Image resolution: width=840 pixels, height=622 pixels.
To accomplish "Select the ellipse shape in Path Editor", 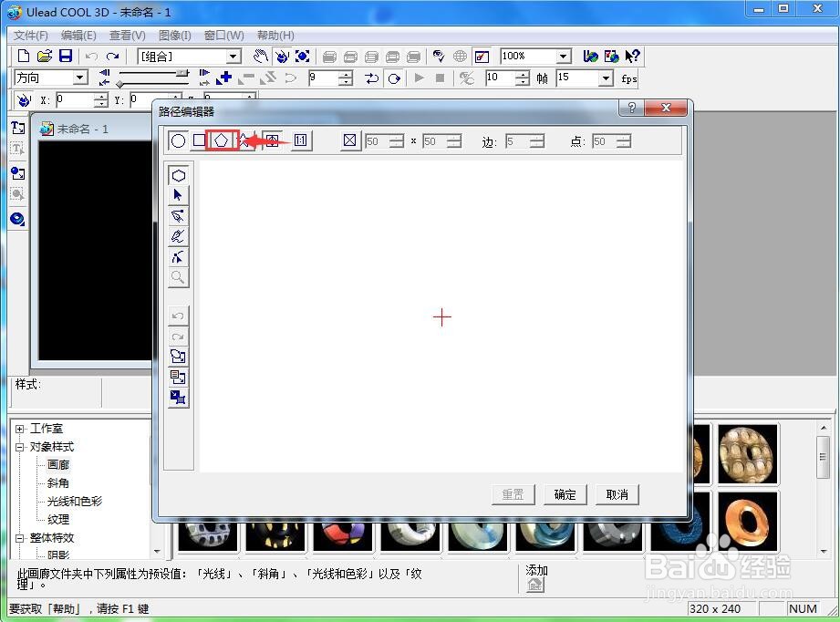I will [178, 140].
